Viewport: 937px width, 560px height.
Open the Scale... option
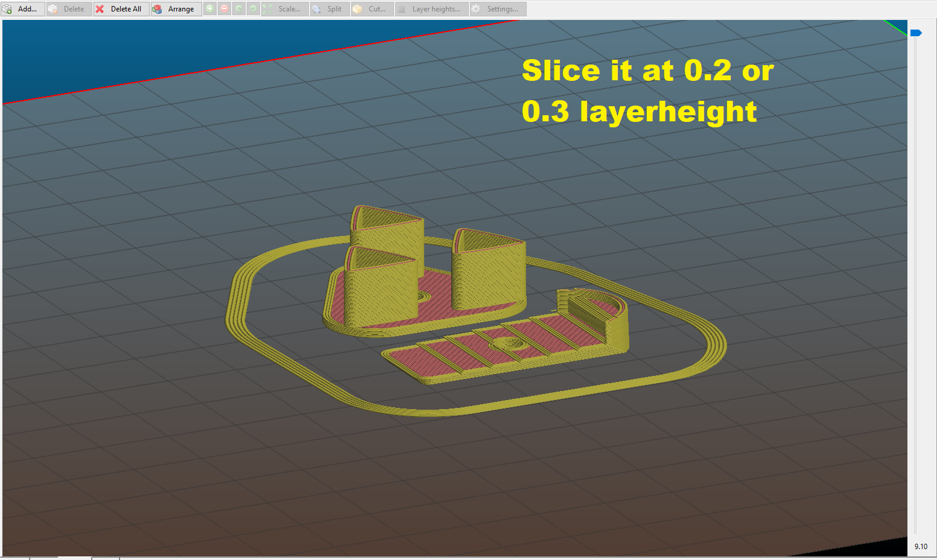click(x=285, y=9)
